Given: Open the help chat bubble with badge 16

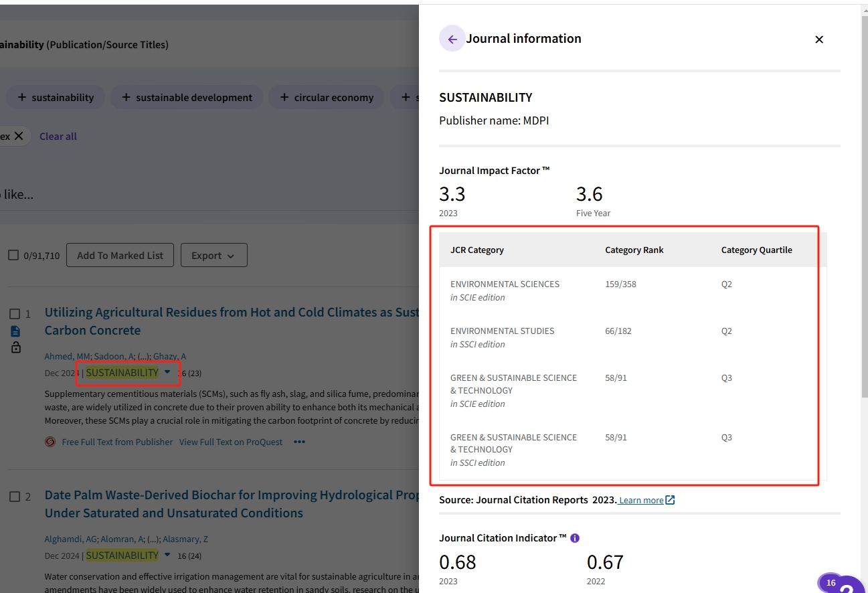Looking at the screenshot, I should pos(843,584).
